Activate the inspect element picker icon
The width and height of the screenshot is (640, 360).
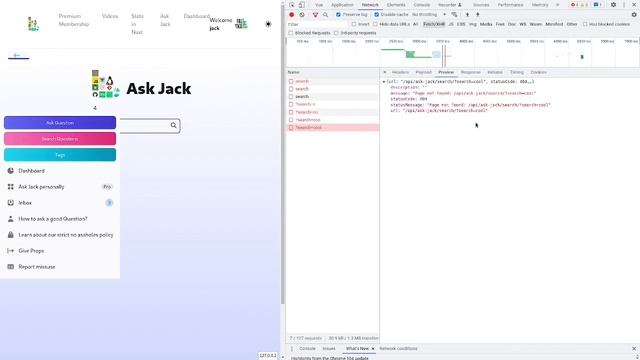click(291, 5)
